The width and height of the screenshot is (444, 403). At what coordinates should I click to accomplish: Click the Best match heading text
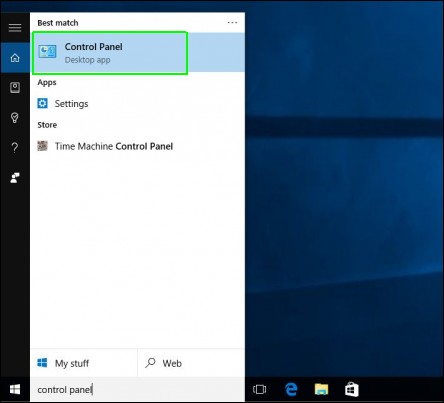click(x=58, y=23)
